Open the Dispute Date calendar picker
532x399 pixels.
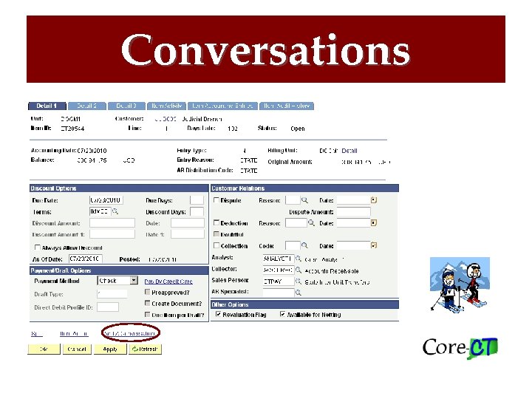click(x=374, y=200)
